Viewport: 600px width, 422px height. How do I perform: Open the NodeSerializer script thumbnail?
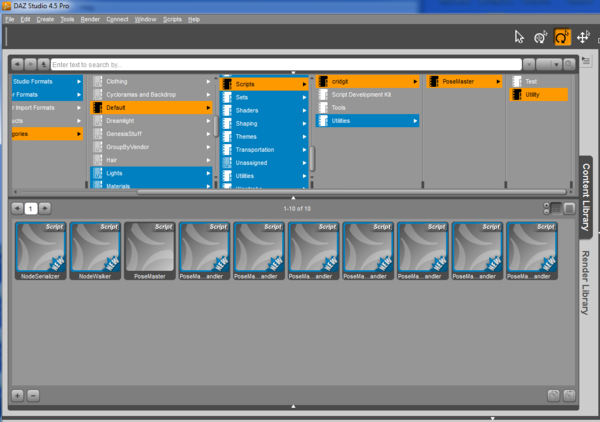41,251
